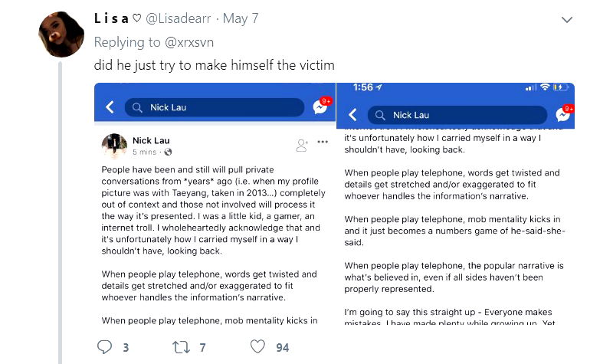
Task: Click the 5 mins post timestamp
Action: [x=146, y=152]
